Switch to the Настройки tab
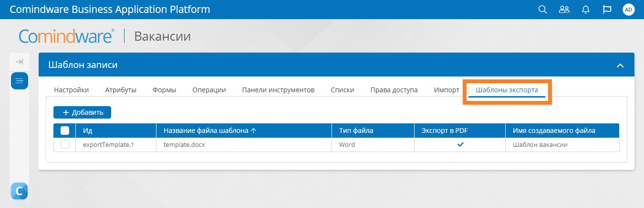 tap(71, 90)
